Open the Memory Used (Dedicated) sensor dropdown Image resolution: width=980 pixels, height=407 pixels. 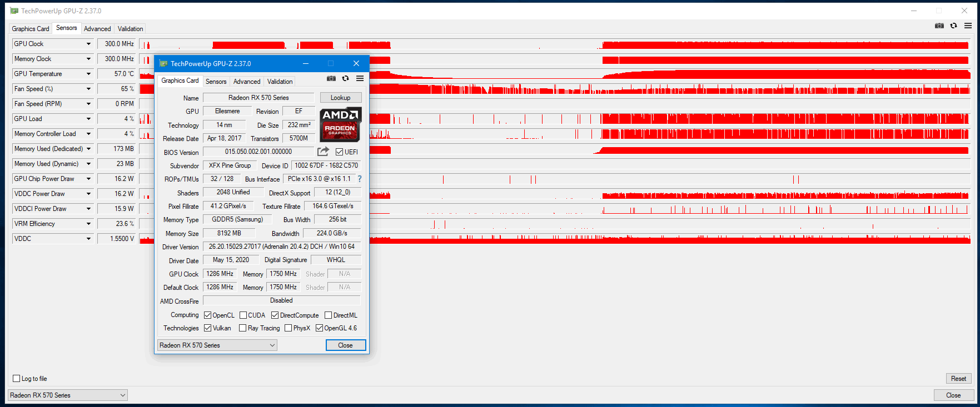pos(88,149)
